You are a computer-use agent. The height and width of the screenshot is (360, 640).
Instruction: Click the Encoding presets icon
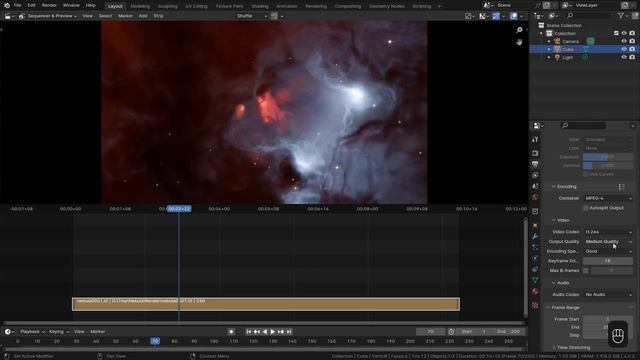pos(621,187)
